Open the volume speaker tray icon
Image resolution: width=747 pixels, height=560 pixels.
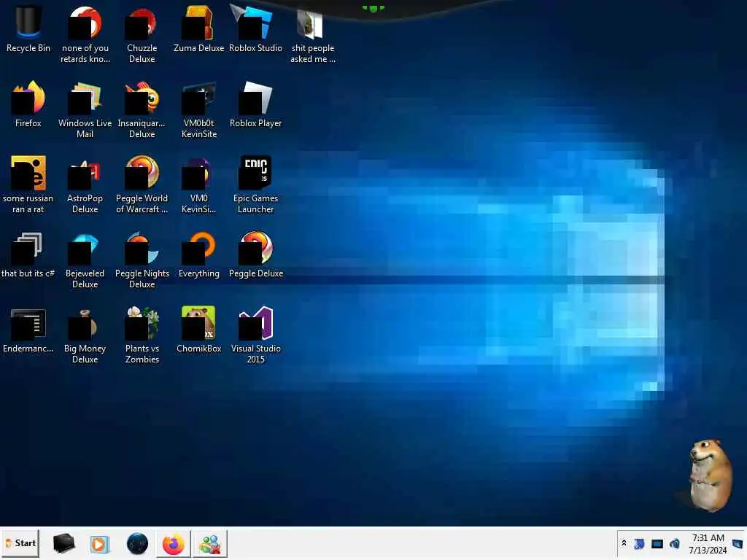coord(675,543)
